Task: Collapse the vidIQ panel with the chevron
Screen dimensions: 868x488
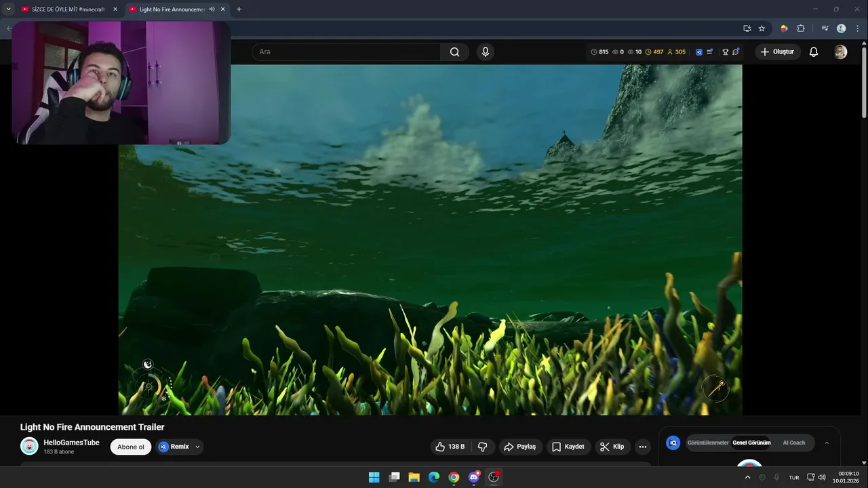Action: click(x=827, y=443)
